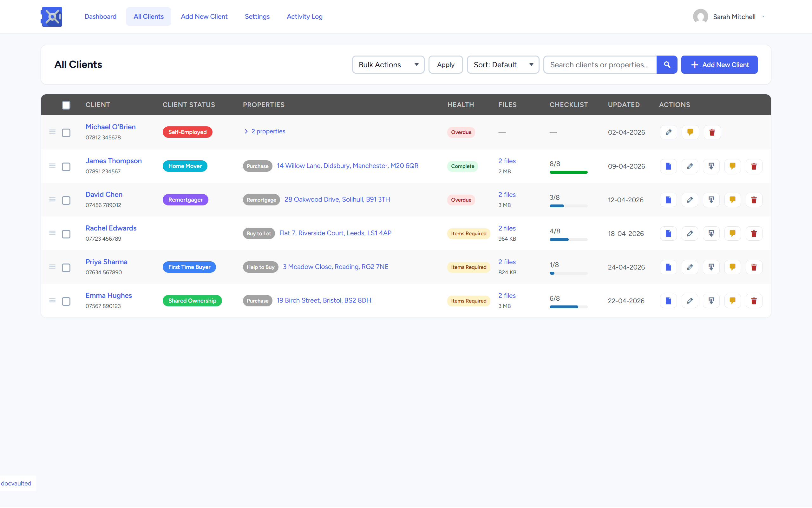Screen dimensions: 812x508
Task: Click the UPDATED column header
Action: coord(624,105)
